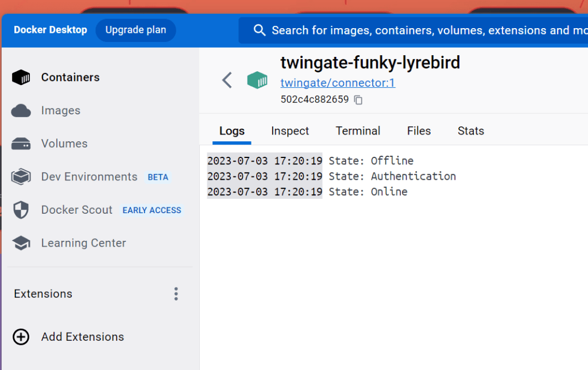Click container name twingate-funky-lyrebird
This screenshot has width=588, height=370.
(370, 63)
